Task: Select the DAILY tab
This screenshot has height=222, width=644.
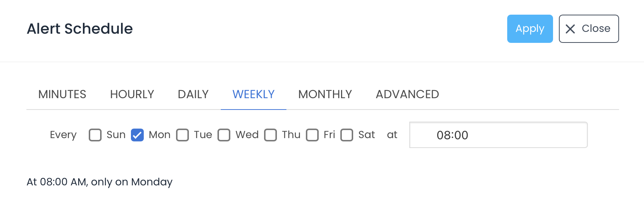Action: click(x=193, y=95)
